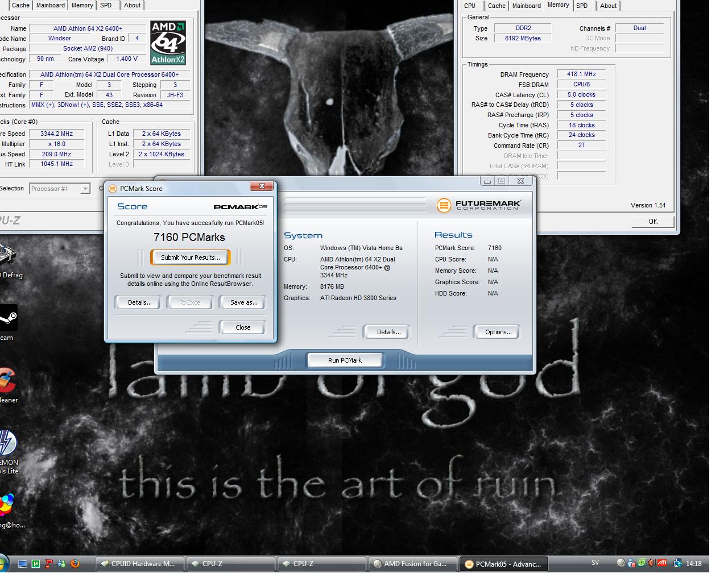Viewport: 728px width, 582px height.
Task: Click the taskbar clock showing 14:18
Action: (693, 564)
